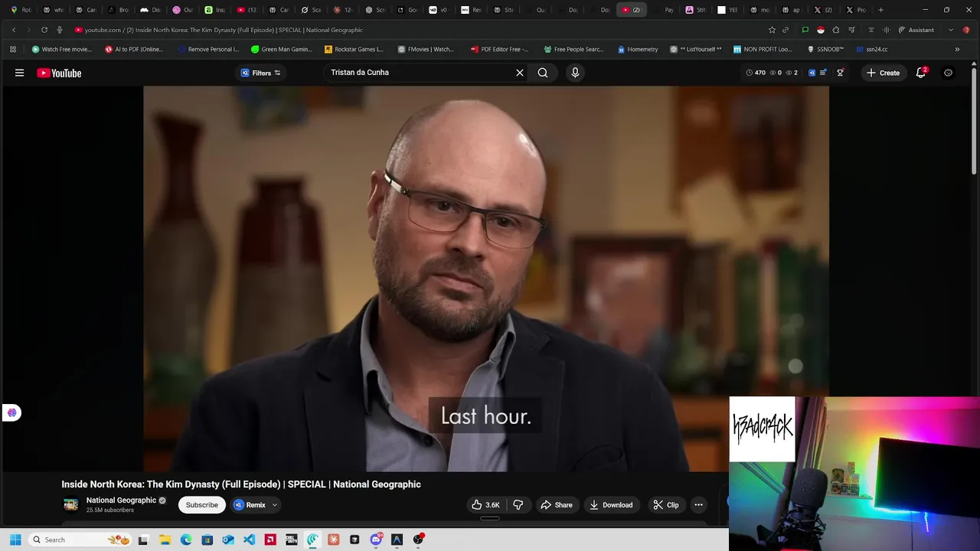980x551 pixels.
Task: Open the vidIQ blue logo icon
Action: click(x=812, y=73)
